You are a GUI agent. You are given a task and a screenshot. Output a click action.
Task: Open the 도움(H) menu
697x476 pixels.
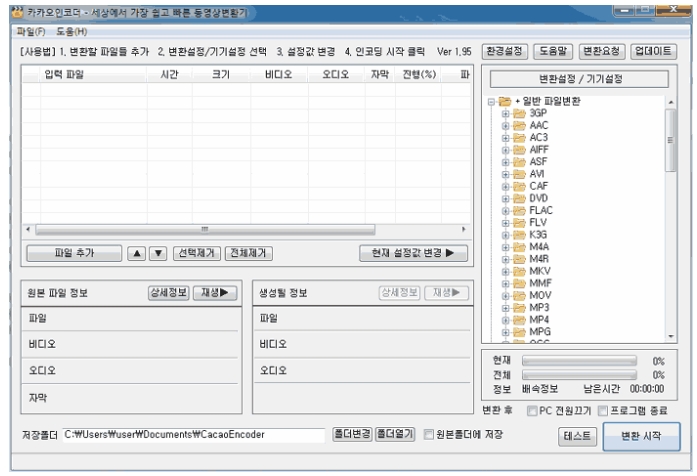(x=72, y=32)
